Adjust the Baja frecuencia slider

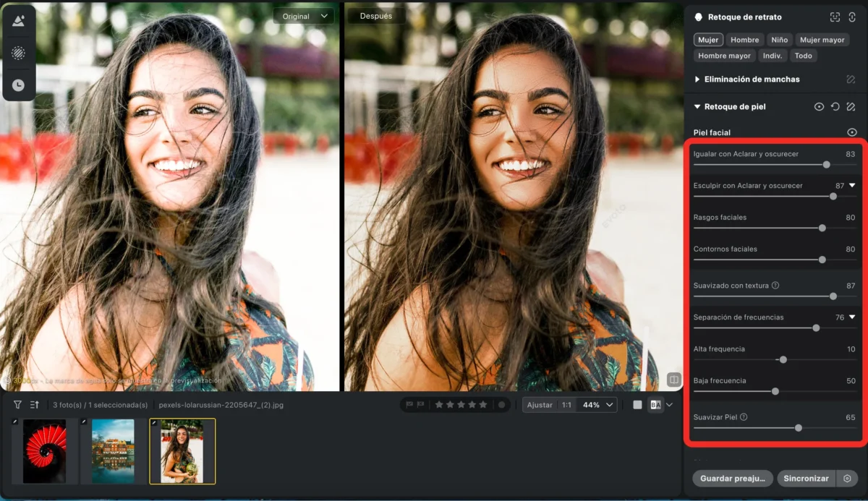775,391
